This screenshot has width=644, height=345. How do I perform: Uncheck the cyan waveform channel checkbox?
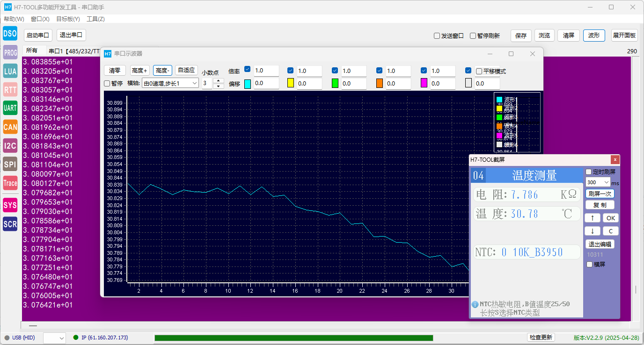point(247,70)
